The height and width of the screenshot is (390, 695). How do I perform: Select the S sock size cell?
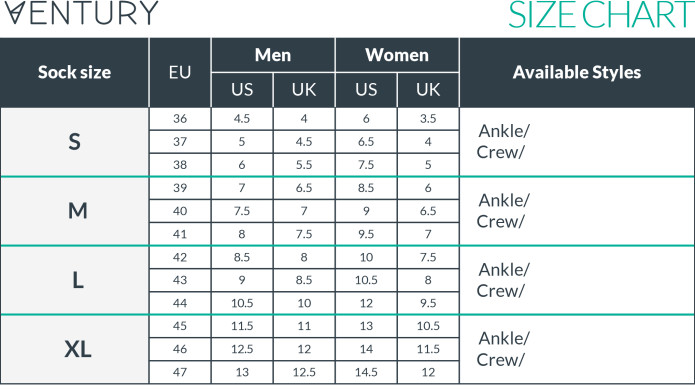tap(74, 142)
